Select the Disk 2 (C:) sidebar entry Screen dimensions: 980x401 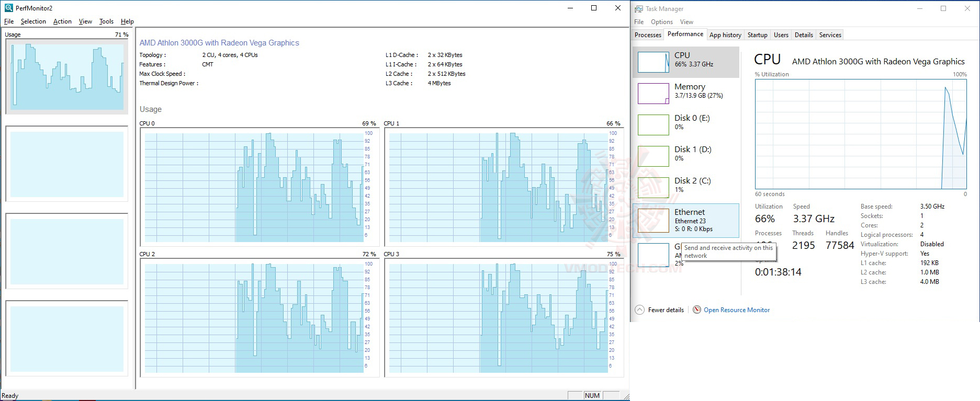[686, 188]
